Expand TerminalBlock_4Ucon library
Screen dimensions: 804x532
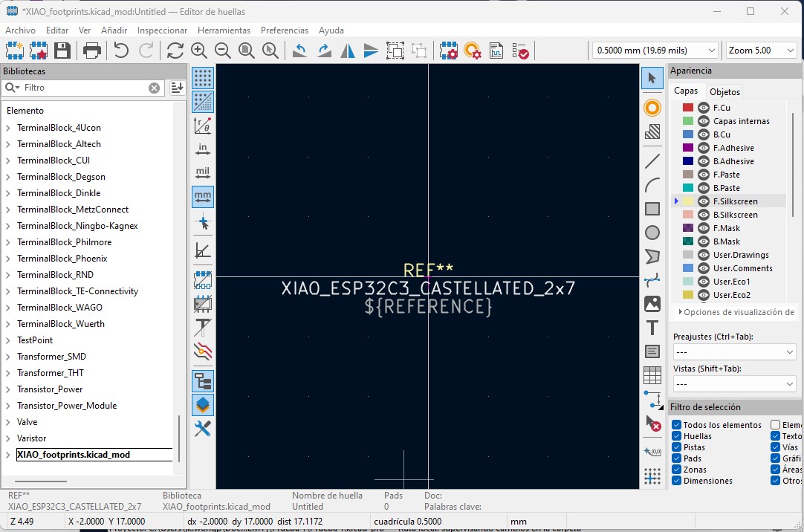tap(7, 128)
